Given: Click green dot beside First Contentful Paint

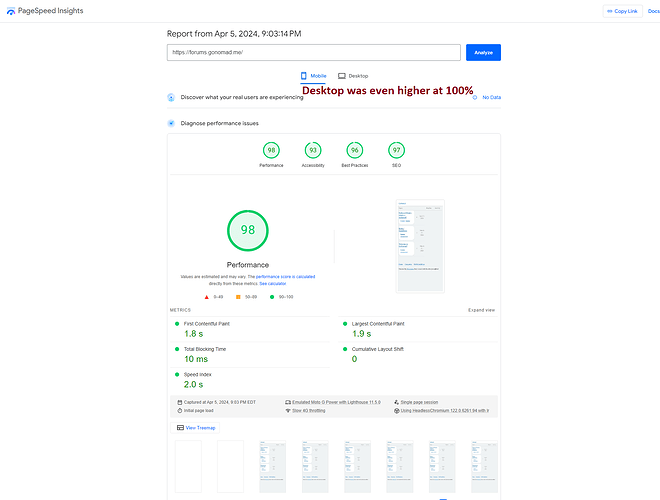Looking at the screenshot, I should (177, 324).
